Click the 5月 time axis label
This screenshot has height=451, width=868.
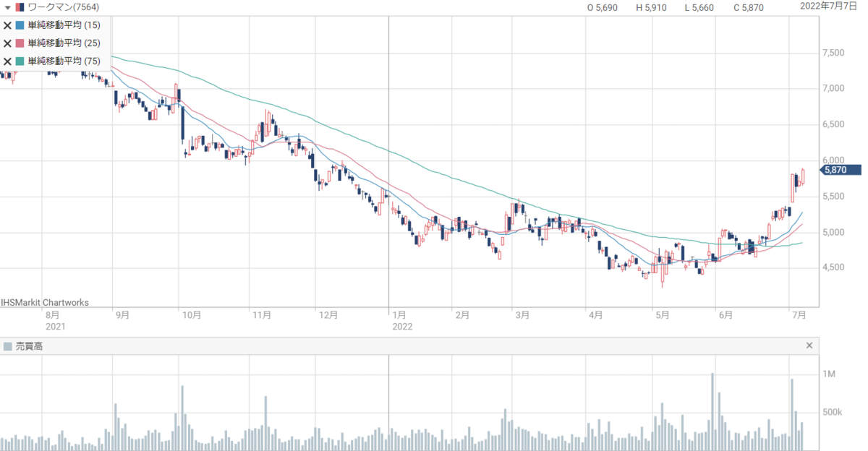(661, 315)
